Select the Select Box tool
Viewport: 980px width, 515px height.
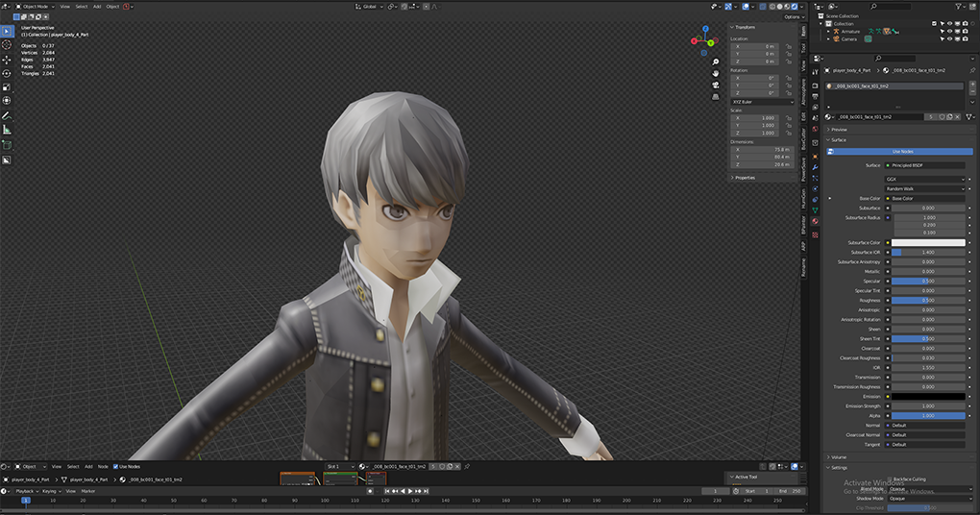click(x=7, y=31)
